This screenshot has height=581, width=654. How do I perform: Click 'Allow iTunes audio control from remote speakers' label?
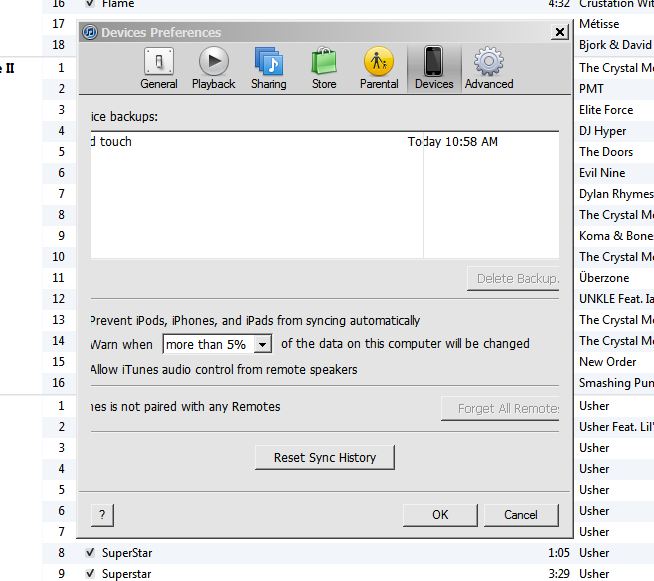tap(224, 370)
